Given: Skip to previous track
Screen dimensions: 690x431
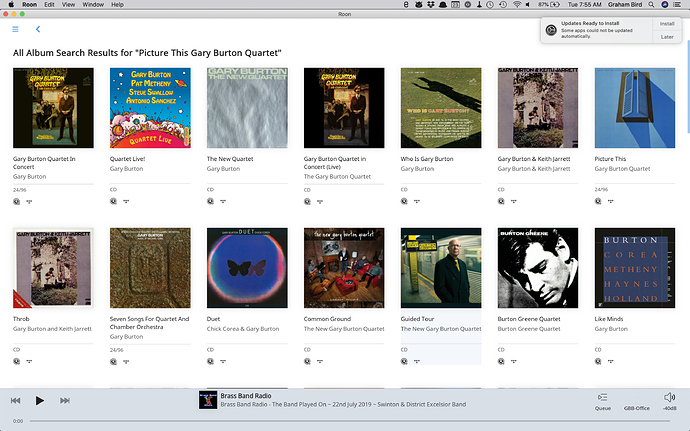Looking at the screenshot, I should tap(15, 400).
